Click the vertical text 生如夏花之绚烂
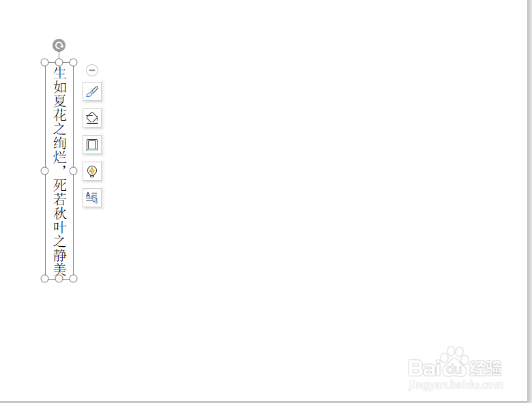 [x=60, y=115]
